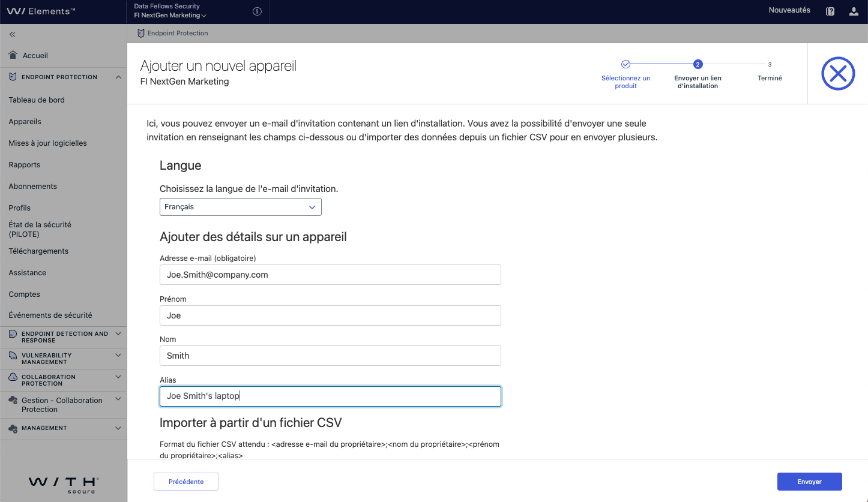
Task: Open the FI NextGen Marketing organization selector
Action: pos(170,16)
